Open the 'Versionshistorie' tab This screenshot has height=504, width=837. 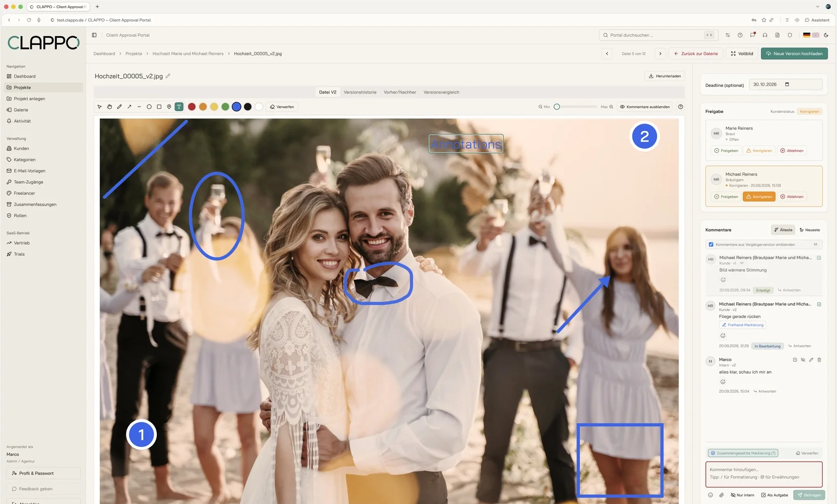pos(360,92)
